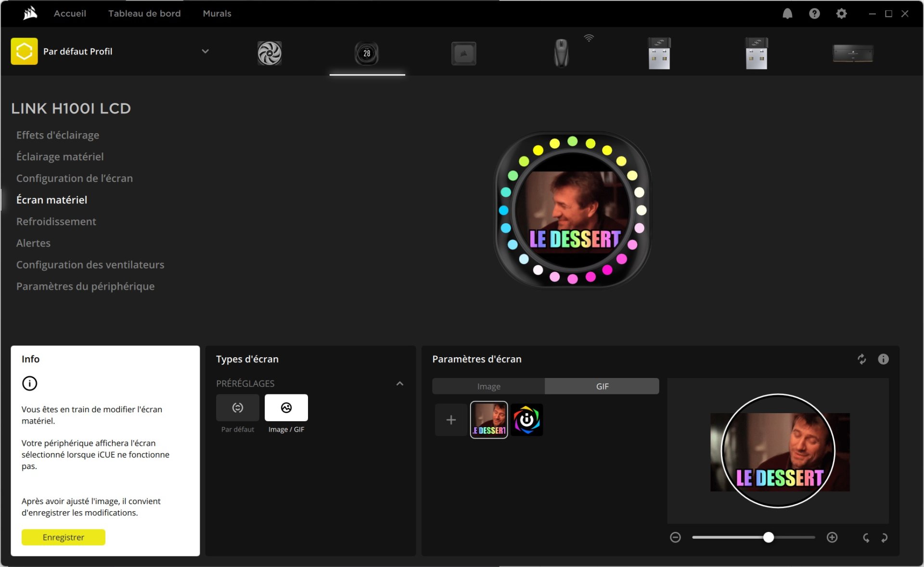Open Refroidissement settings
Image resolution: width=924 pixels, height=567 pixels.
56,222
